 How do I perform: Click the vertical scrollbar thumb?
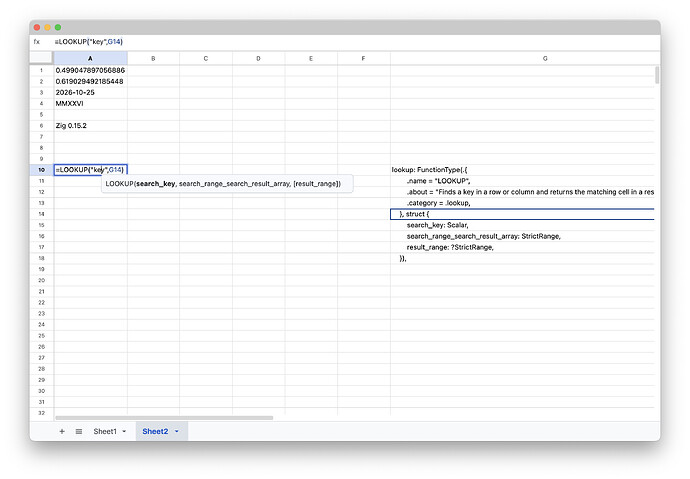[657, 75]
